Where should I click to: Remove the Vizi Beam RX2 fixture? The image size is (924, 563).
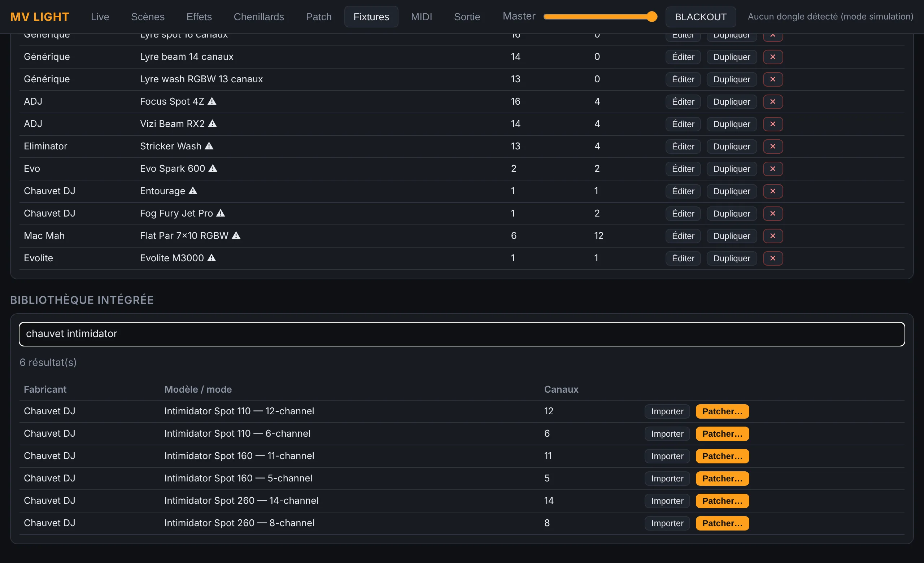(772, 124)
